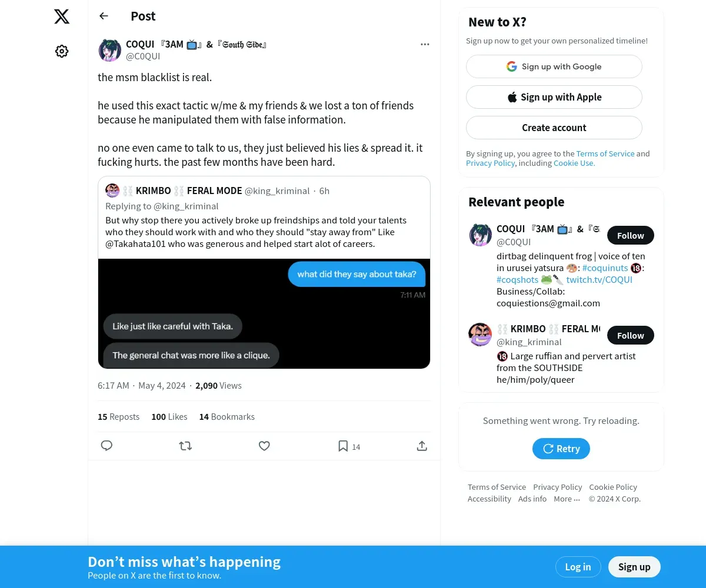Open the settings gear icon

coord(62,51)
